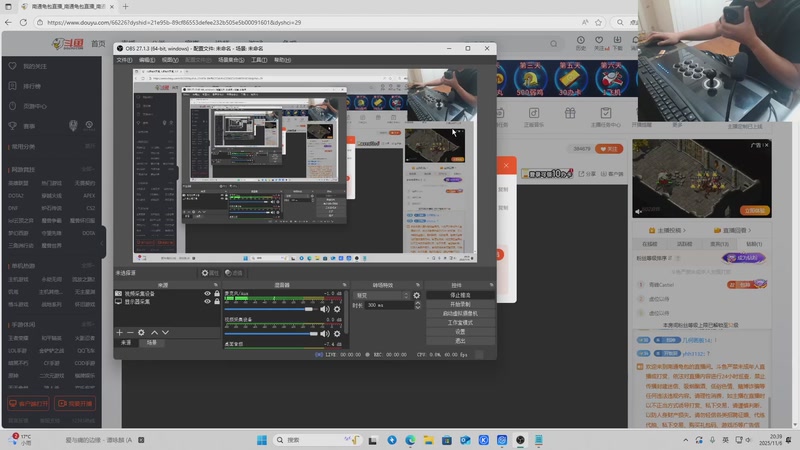
Task: Open Windows Start menu
Action: pos(262,440)
